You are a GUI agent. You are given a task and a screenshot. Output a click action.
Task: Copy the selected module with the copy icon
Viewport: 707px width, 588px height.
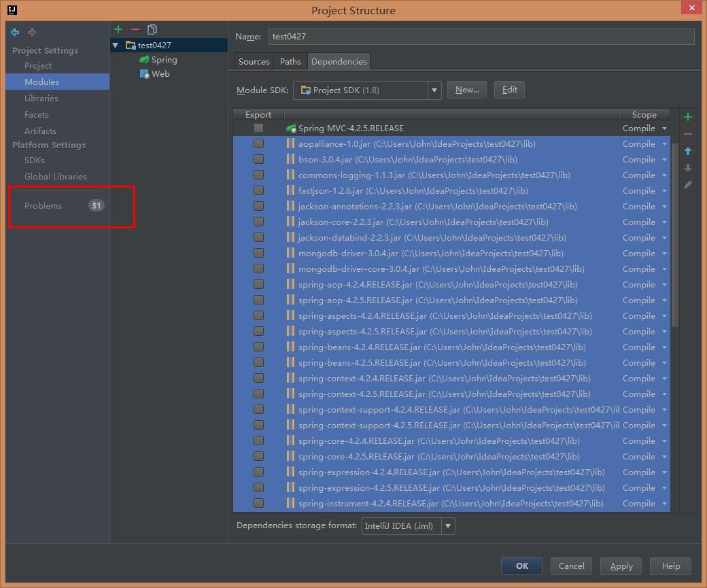[152, 29]
